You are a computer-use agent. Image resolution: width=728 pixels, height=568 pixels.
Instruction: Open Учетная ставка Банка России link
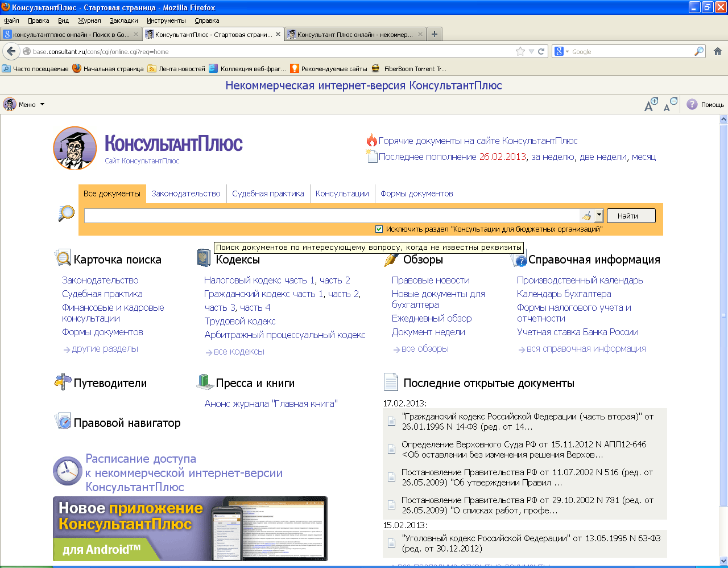click(577, 332)
